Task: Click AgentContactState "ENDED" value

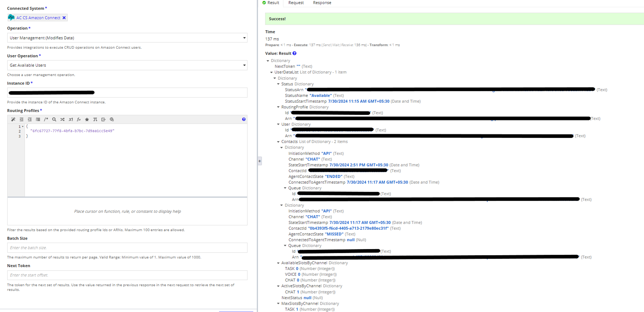Action: click(x=334, y=176)
